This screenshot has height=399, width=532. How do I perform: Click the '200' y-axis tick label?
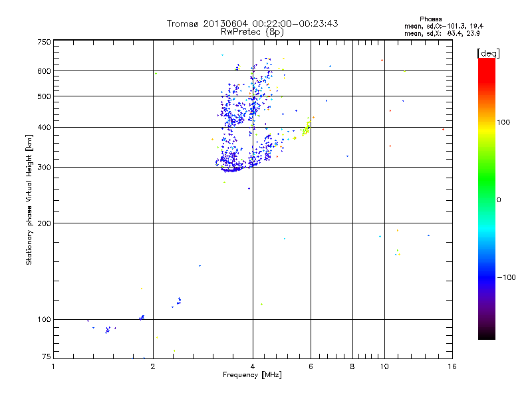click(44, 223)
